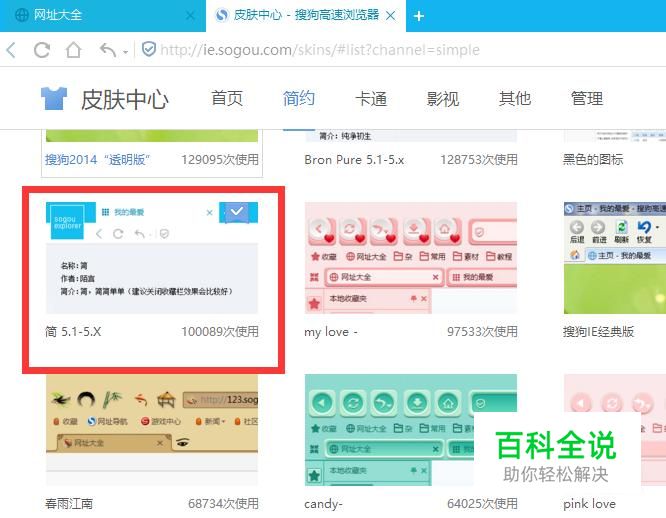
Task: Open the restore-tab dropdown arrow
Action: pos(125,52)
